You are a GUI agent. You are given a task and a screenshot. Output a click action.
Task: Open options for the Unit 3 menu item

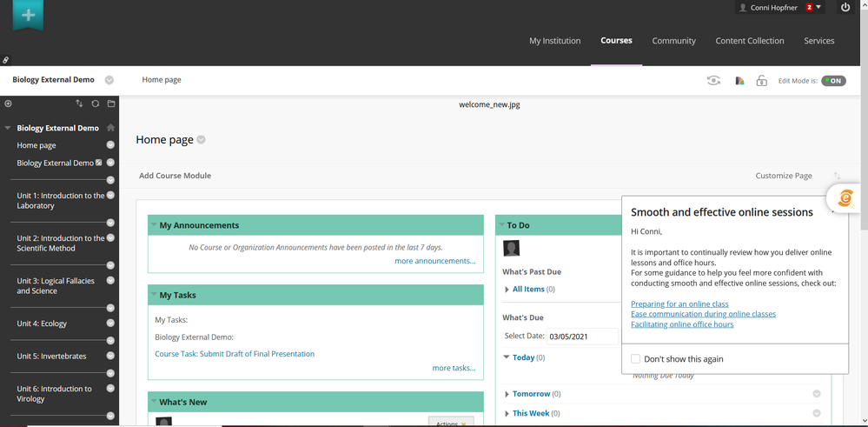click(110, 281)
